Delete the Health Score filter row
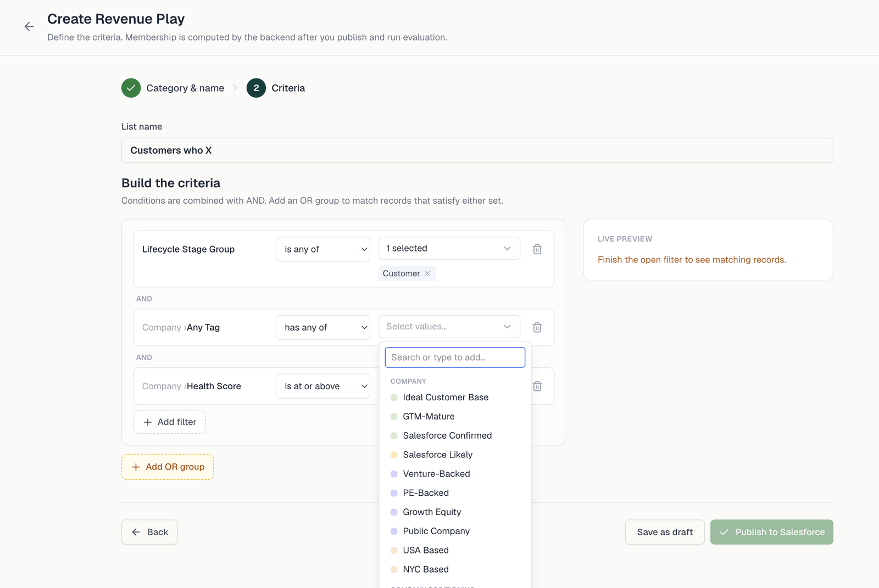 coord(537,386)
